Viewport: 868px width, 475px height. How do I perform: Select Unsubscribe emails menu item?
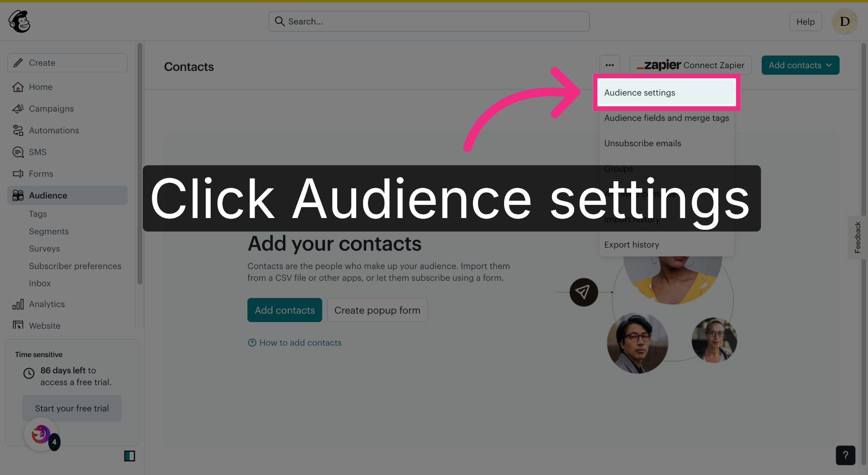pyautogui.click(x=666, y=143)
